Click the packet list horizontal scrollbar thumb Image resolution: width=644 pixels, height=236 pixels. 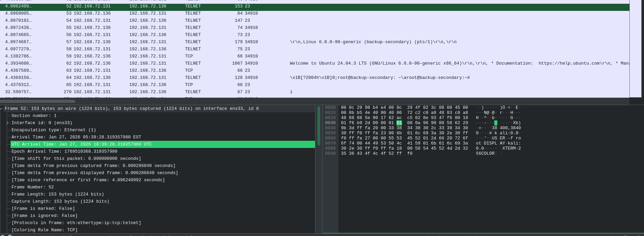tap(38, 101)
